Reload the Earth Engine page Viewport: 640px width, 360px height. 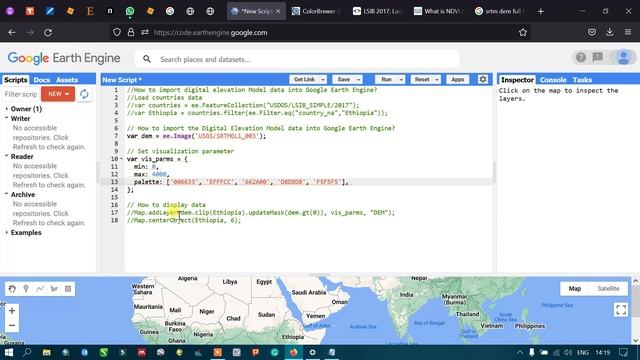(x=48, y=32)
